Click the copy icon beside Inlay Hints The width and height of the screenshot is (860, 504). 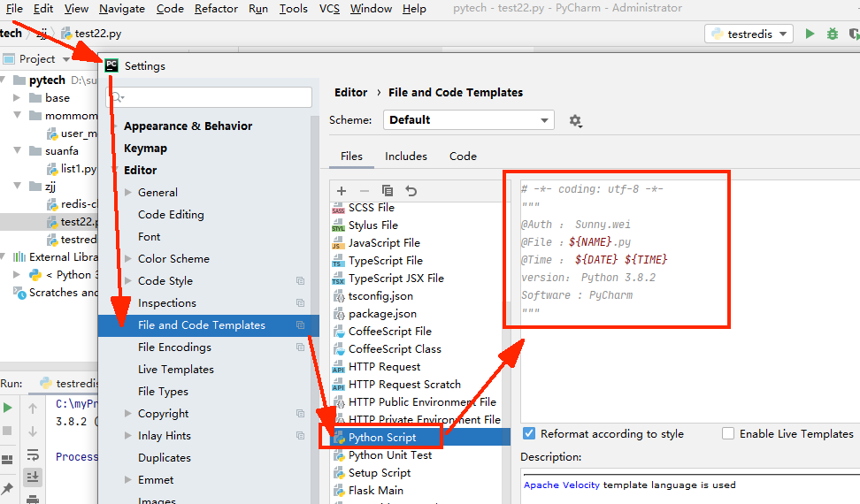coord(300,436)
